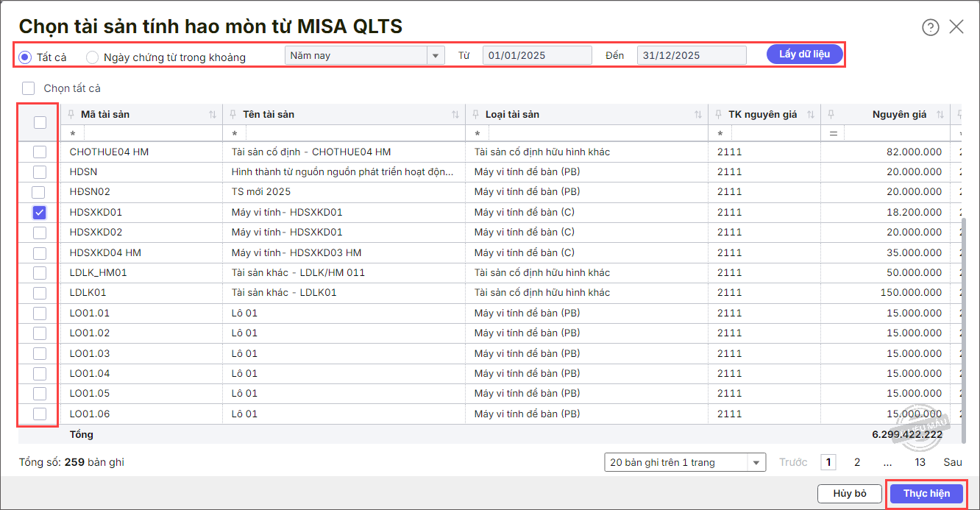The width and height of the screenshot is (980, 510).
Task: Click asset code LO01.02
Action: pyautogui.click(x=90, y=333)
